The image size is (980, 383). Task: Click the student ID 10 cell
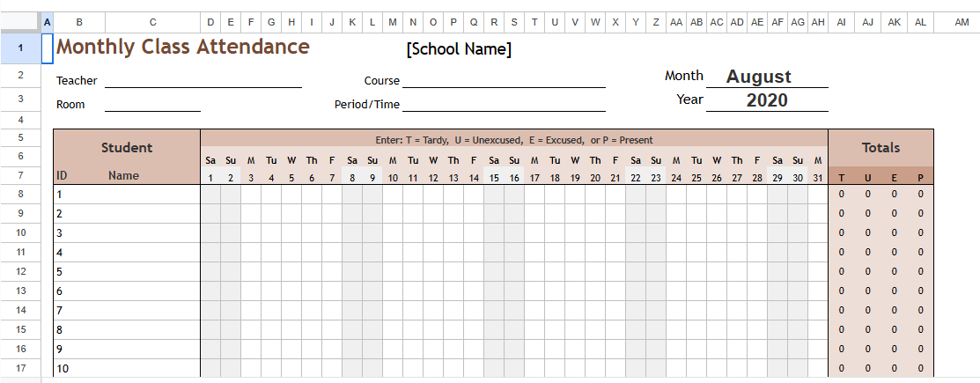(x=63, y=368)
